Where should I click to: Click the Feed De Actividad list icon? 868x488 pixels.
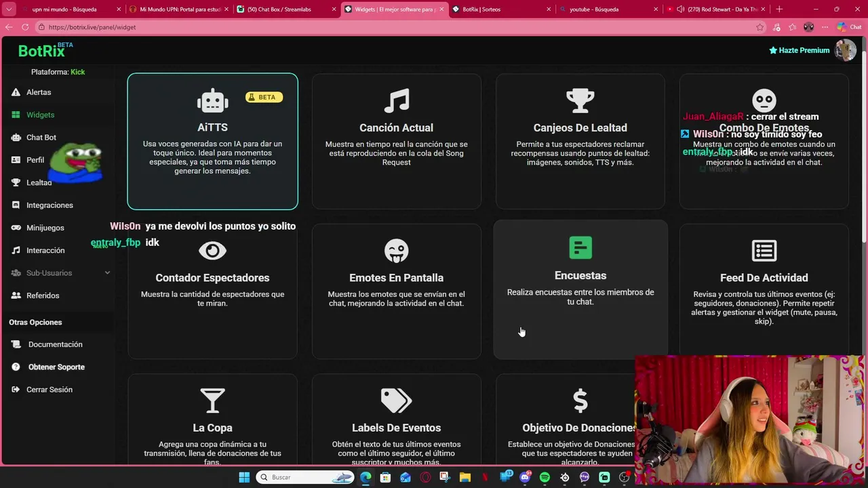(x=764, y=251)
